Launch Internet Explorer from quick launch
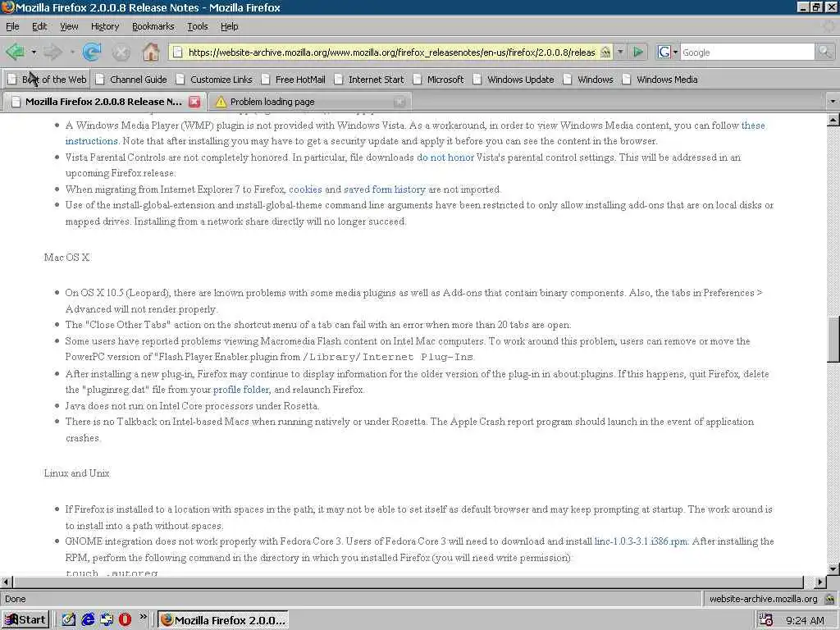Image resolution: width=840 pixels, height=630 pixels. point(88,620)
